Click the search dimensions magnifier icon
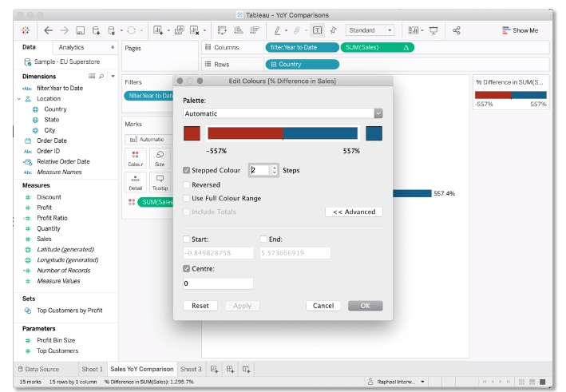Viewport: 566px width, 392px height. coord(102,76)
